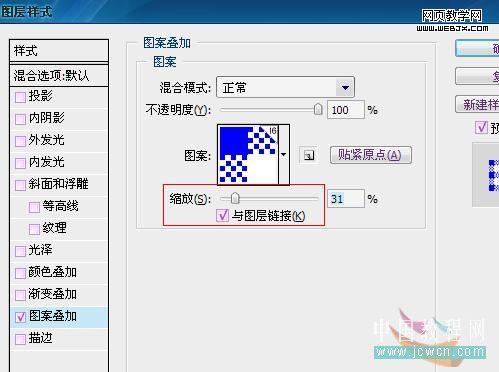This screenshot has height=372, width=499.
Task: Open the 投影 settings row label
Action: click(40, 96)
